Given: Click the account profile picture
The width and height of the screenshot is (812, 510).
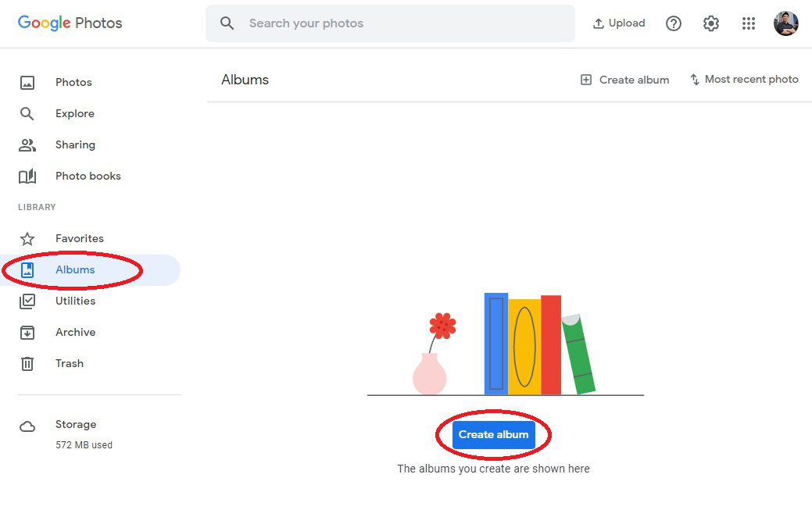Looking at the screenshot, I should click(786, 23).
